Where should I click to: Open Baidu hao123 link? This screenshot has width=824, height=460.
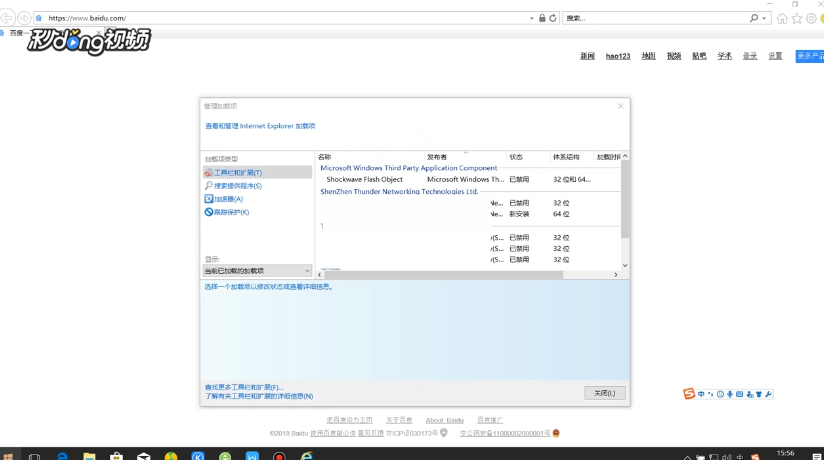coord(618,56)
